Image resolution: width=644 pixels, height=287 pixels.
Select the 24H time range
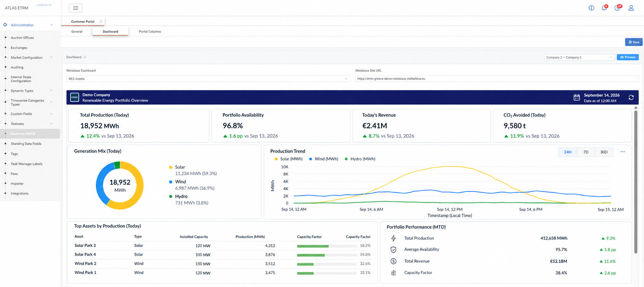coord(568,152)
